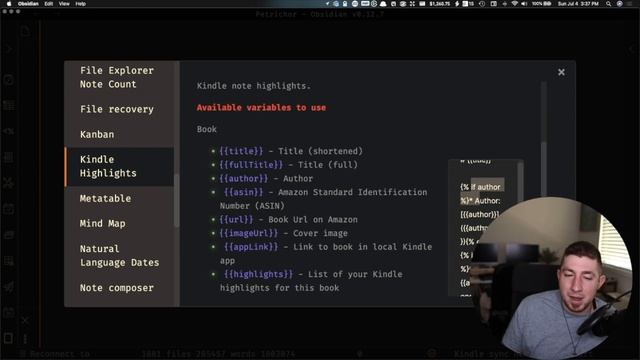
Task: Click the {{appLink}} variable text
Action: pyautogui.click(x=251, y=247)
